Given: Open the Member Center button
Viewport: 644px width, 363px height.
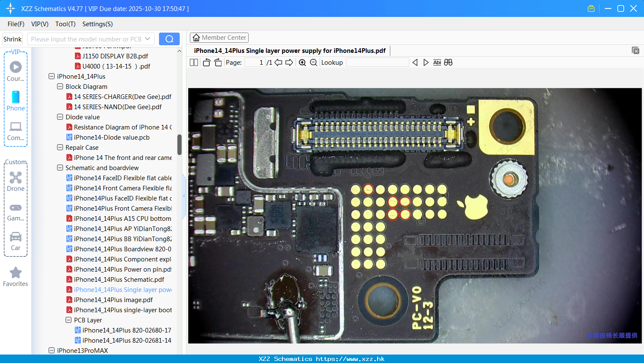Looking at the screenshot, I should pyautogui.click(x=219, y=38).
